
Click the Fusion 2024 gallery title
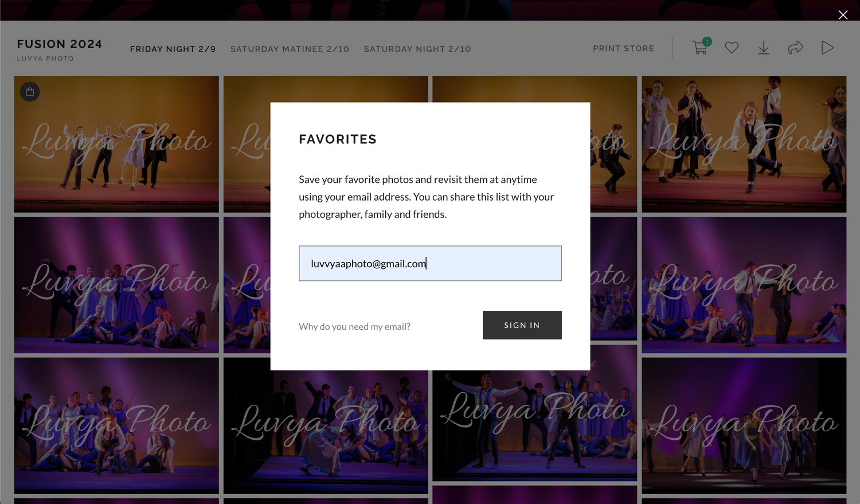point(60,44)
